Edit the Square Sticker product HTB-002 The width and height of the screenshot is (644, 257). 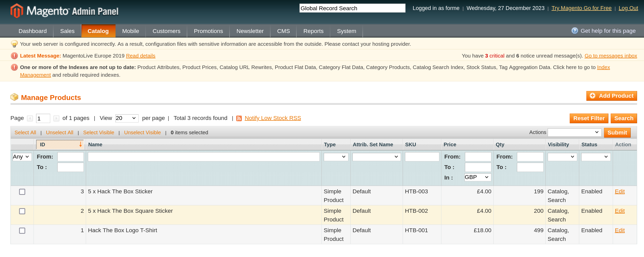(620, 211)
